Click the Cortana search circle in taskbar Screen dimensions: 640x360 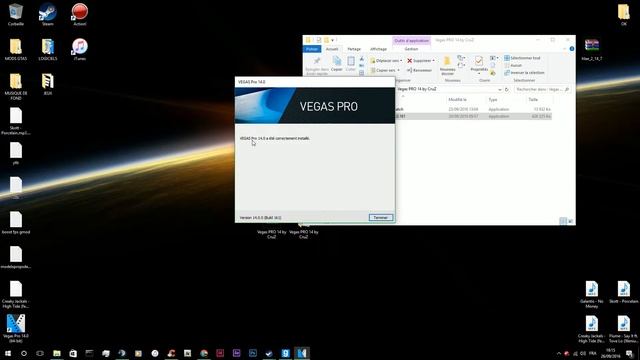tap(24, 353)
